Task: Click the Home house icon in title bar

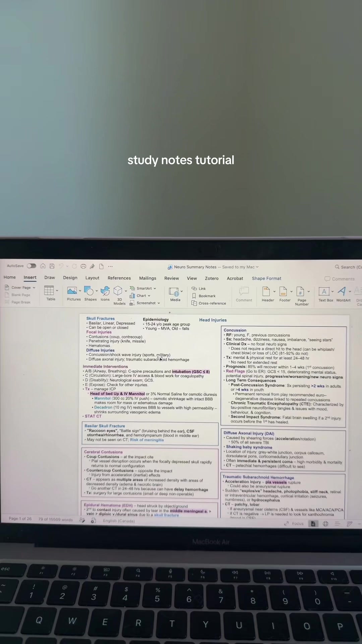Action: point(43,266)
